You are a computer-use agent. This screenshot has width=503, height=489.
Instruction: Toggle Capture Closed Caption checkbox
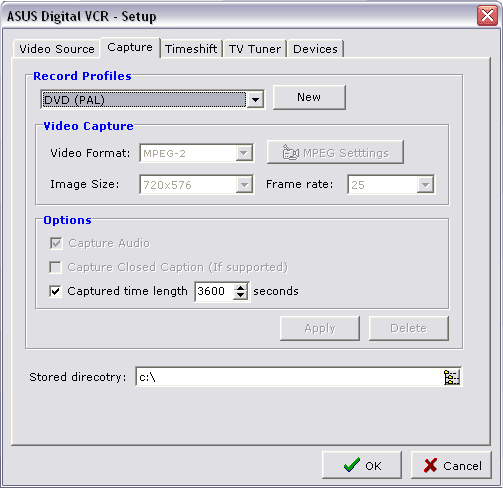click(55, 267)
